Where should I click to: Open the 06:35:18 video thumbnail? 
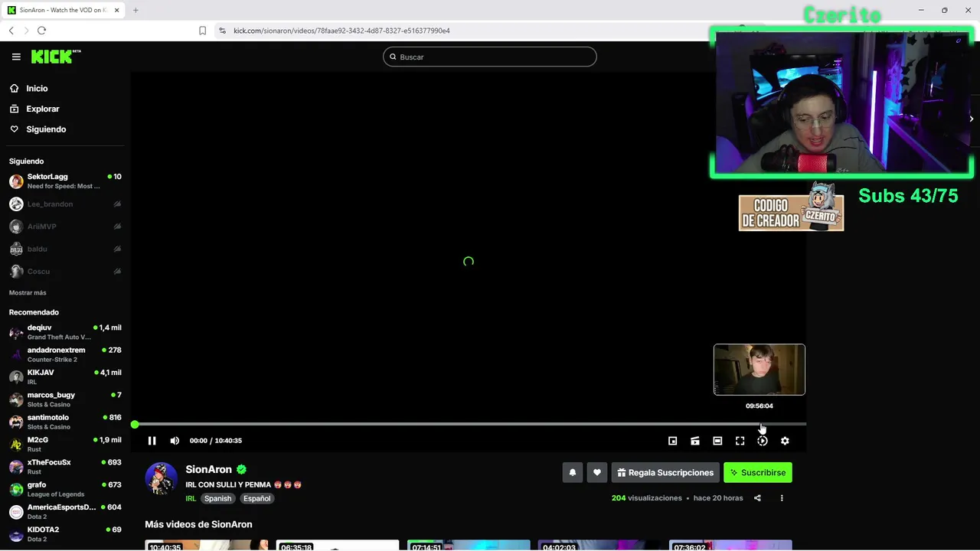point(338,545)
